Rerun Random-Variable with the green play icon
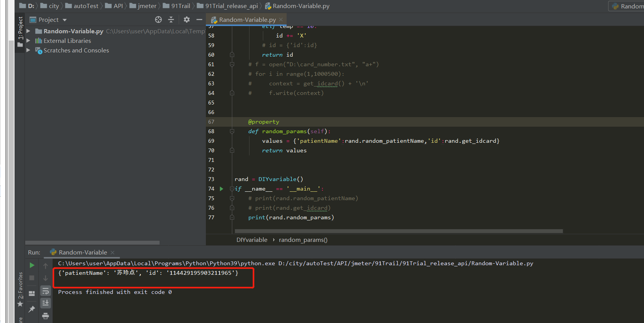644x323 pixels. (32, 265)
